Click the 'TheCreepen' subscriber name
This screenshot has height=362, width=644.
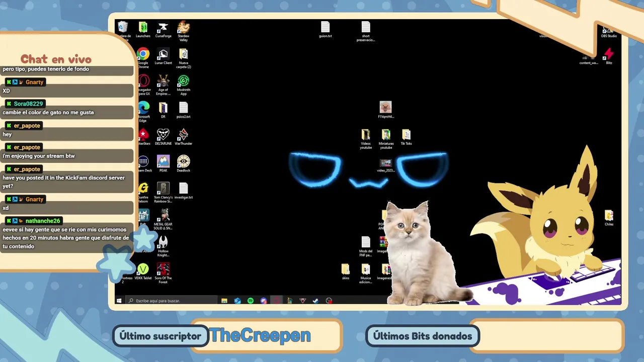(260, 335)
